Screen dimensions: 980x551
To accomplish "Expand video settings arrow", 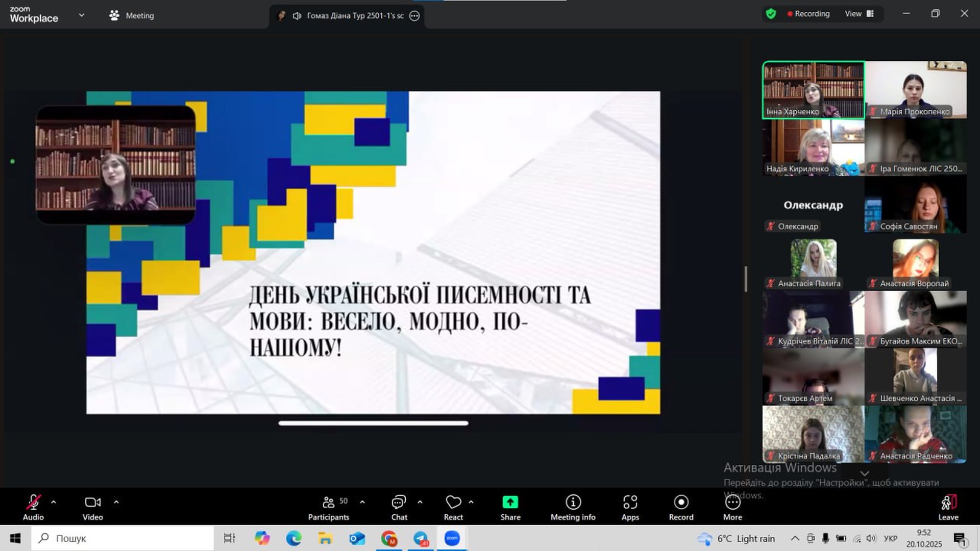I will tap(116, 502).
